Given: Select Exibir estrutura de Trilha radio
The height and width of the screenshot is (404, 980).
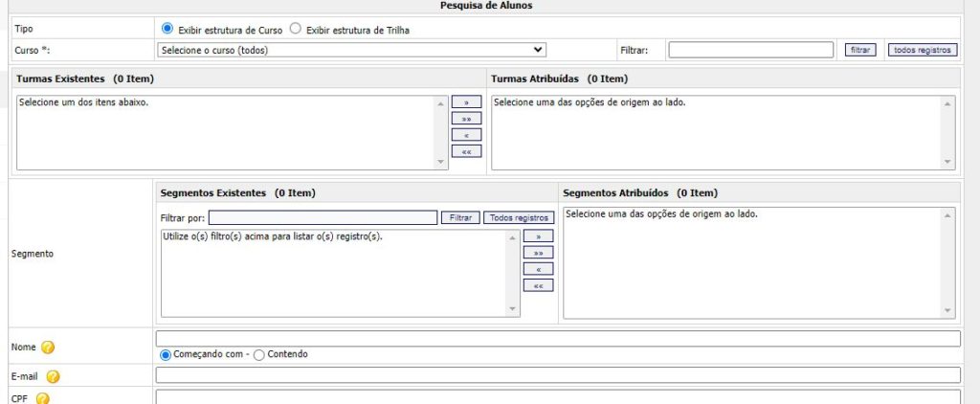Looking at the screenshot, I should click(x=295, y=29).
